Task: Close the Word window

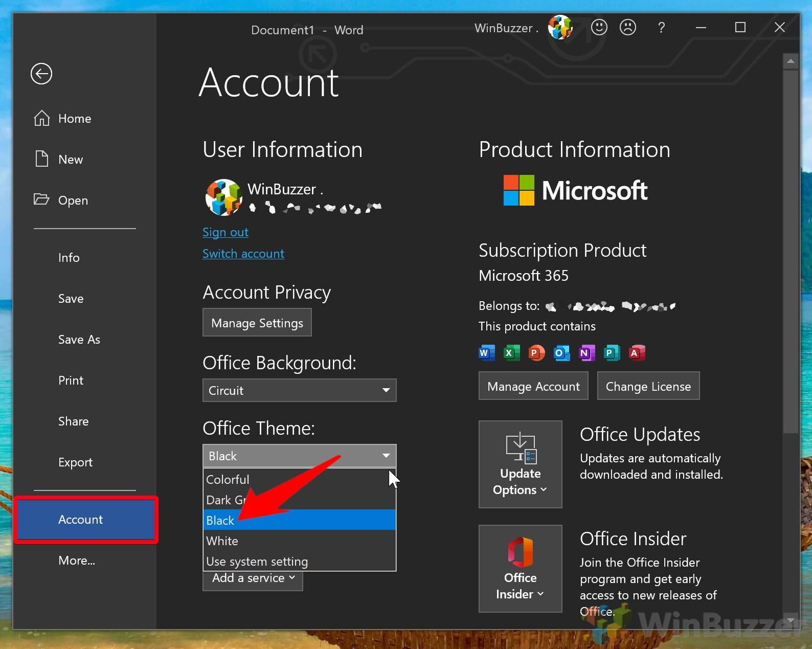Action: (x=779, y=27)
